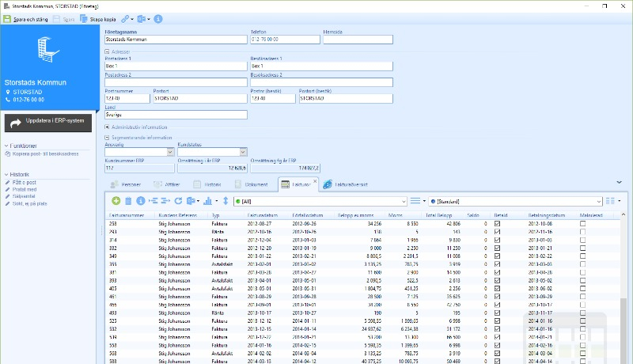
Task: Expand tab area chevron at far right
Action: (x=620, y=183)
